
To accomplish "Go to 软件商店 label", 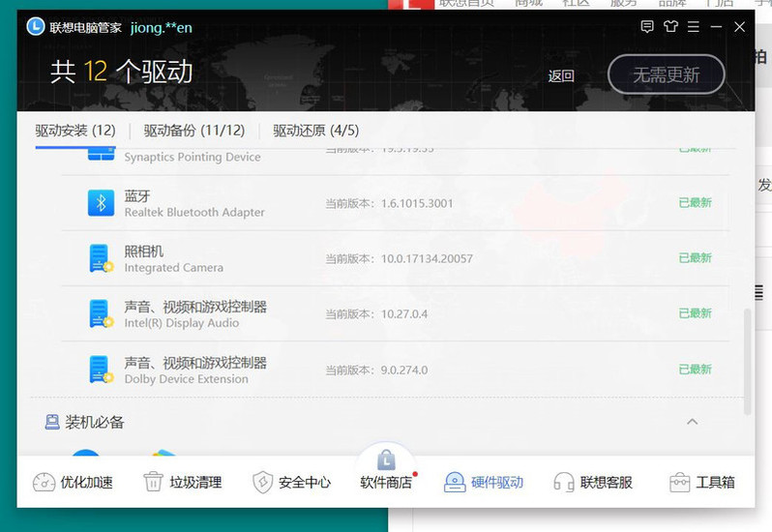I will point(386,483).
